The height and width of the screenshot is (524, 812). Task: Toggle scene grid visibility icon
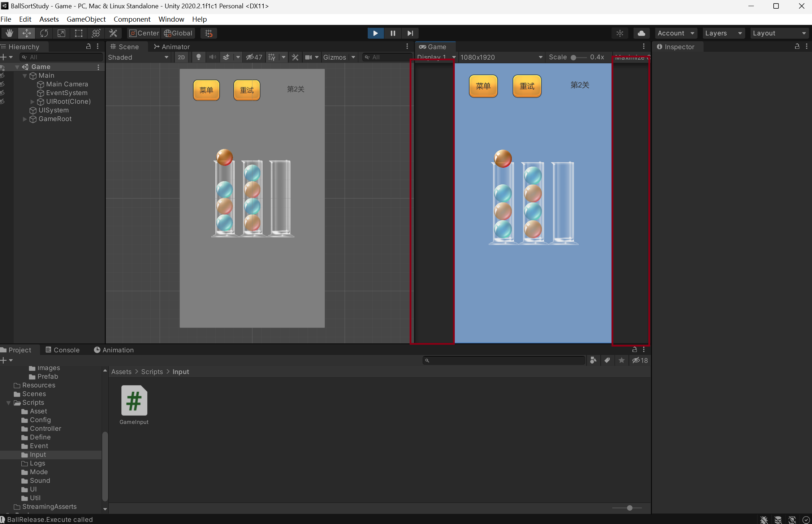click(x=272, y=57)
